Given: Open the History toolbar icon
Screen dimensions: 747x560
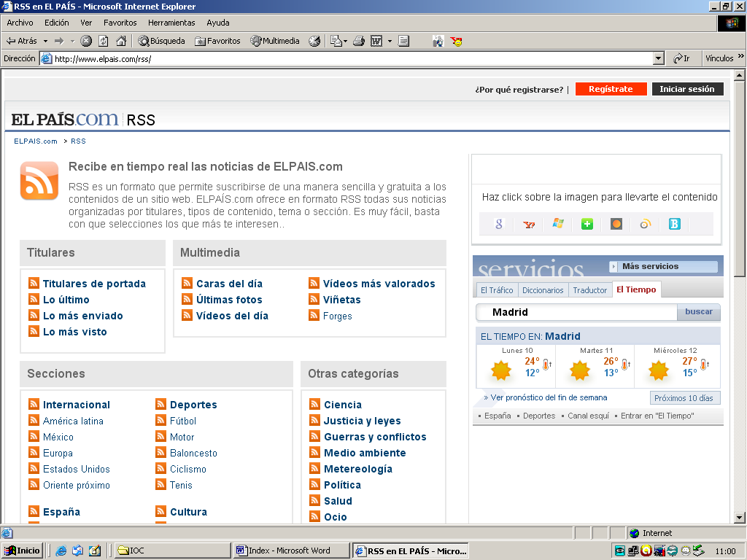Looking at the screenshot, I should (314, 42).
